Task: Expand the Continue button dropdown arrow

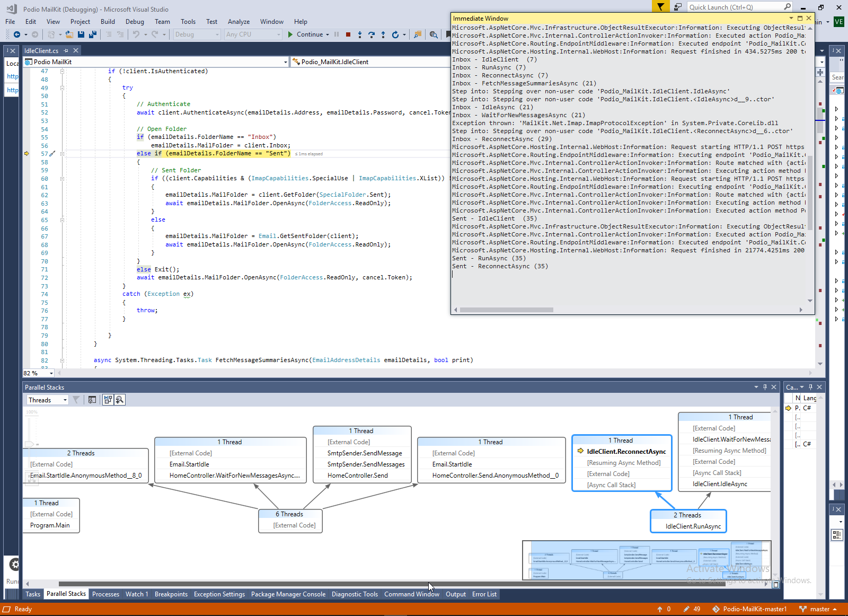Action: tap(328, 34)
